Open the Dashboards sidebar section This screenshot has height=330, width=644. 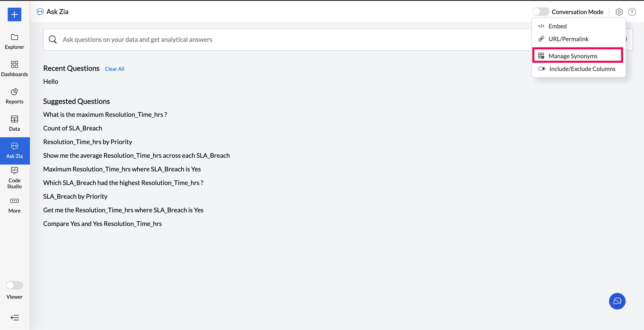tap(14, 69)
